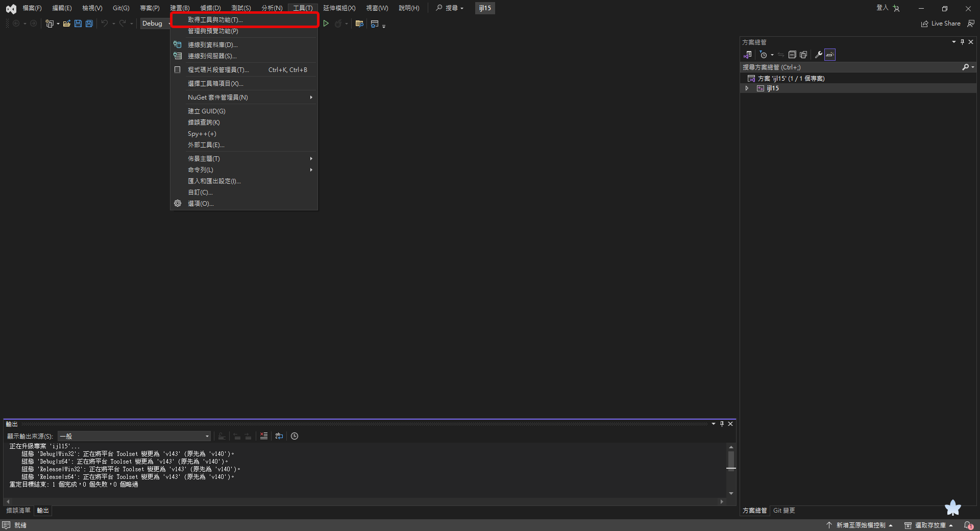The width and height of the screenshot is (980, 531).
Task: Click the 搜尋方案總管 search input field
Action: coord(850,67)
